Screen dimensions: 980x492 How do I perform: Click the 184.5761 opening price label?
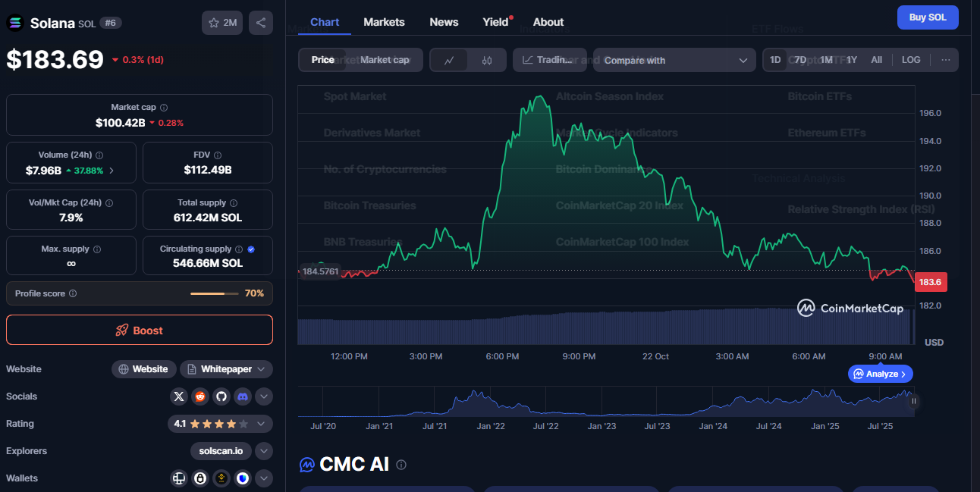320,271
